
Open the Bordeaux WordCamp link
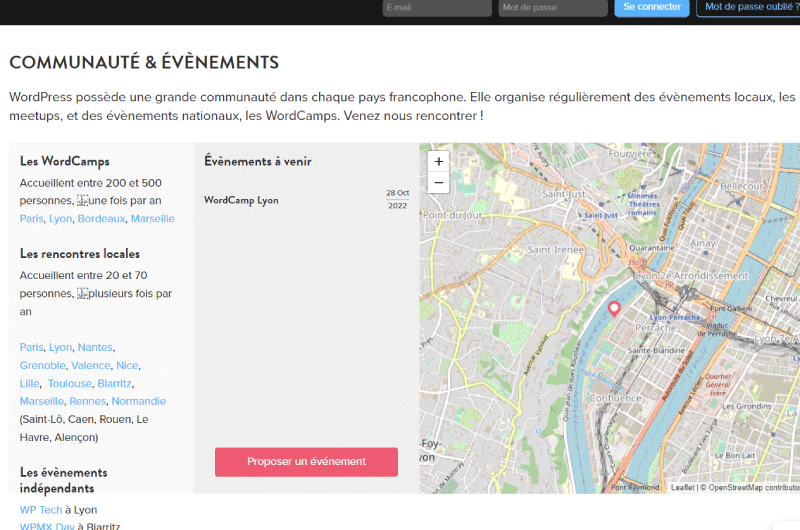[x=101, y=218]
